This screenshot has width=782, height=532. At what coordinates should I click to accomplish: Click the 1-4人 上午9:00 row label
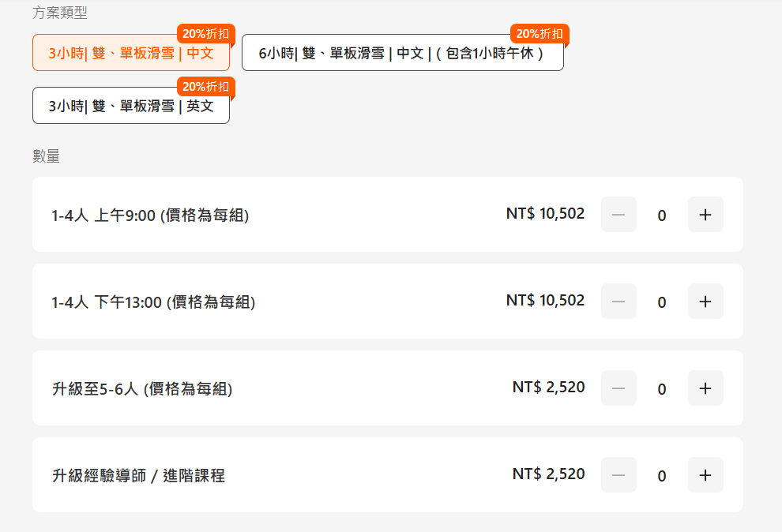(x=150, y=215)
